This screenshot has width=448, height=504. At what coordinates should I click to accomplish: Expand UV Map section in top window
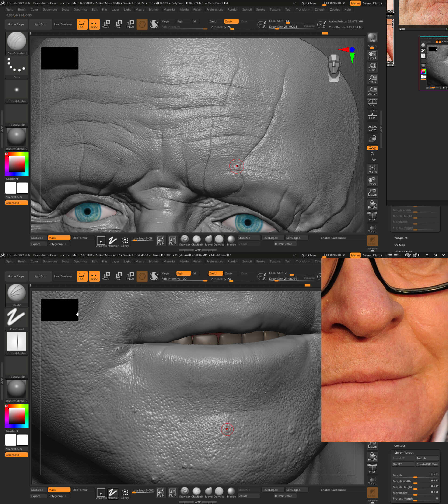pos(399,245)
